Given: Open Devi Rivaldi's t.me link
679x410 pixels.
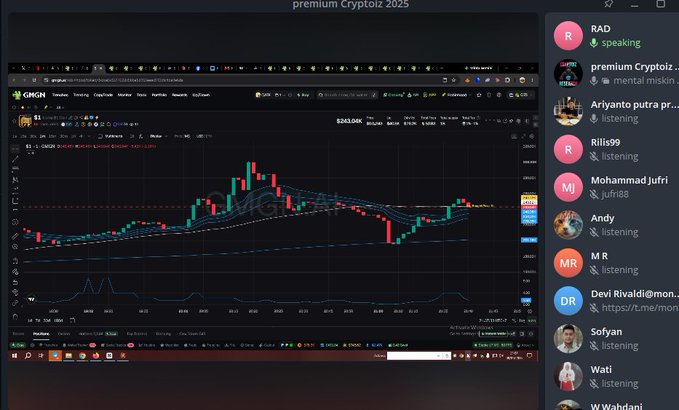Looking at the screenshot, I should [640, 308].
